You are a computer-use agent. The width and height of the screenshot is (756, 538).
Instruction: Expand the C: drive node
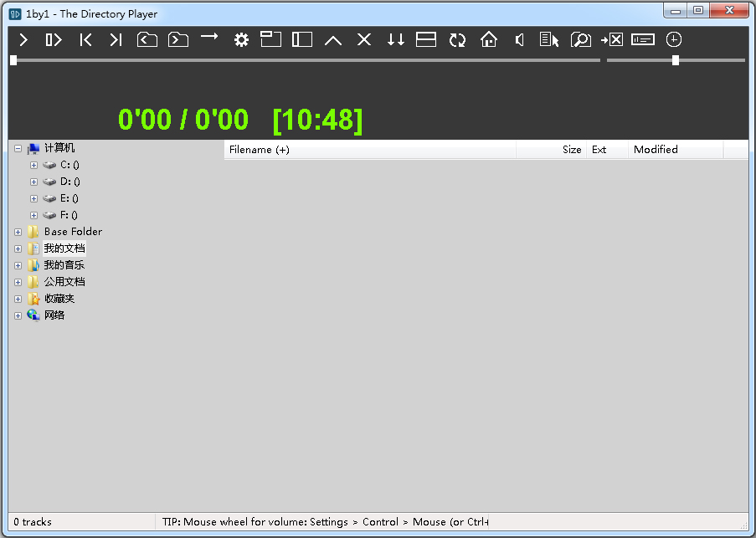pyautogui.click(x=34, y=165)
